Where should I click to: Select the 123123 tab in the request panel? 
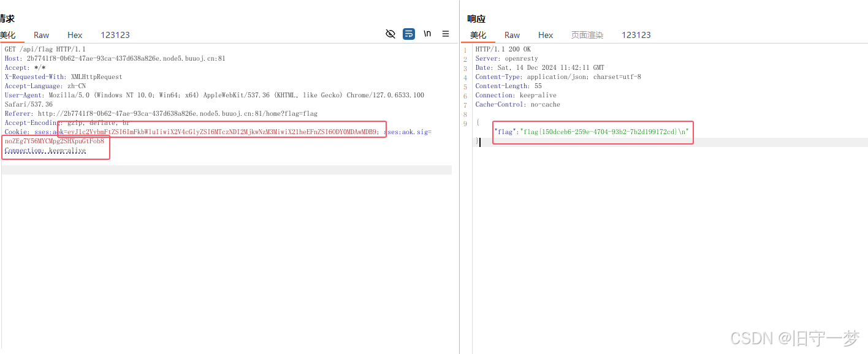pos(115,35)
